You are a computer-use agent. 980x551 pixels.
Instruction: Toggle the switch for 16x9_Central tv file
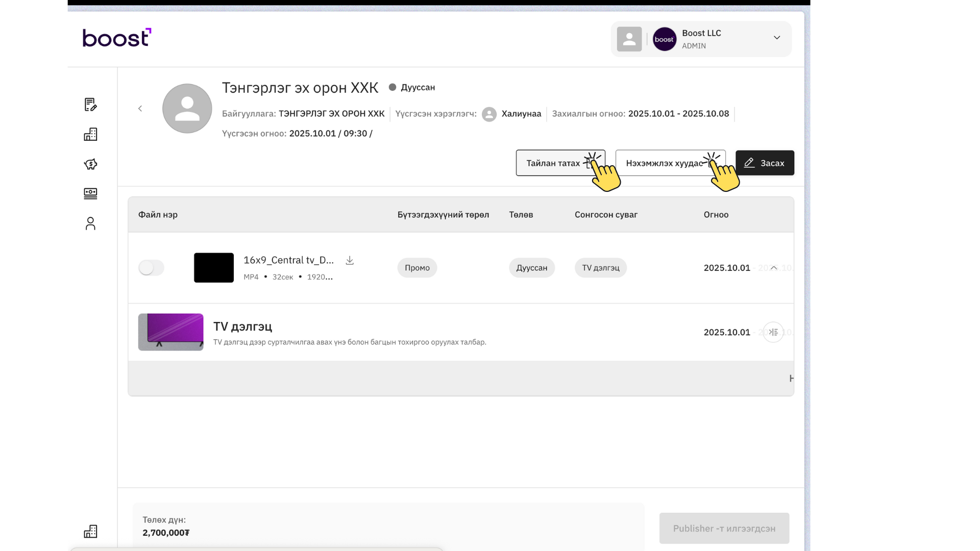(151, 267)
